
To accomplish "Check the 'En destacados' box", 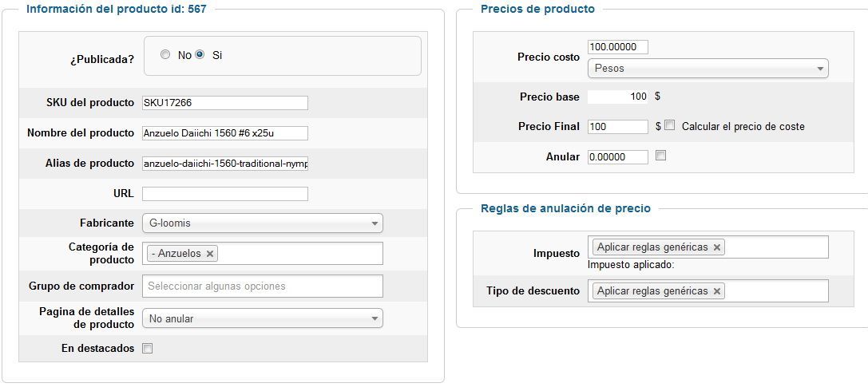I will tap(147, 349).
